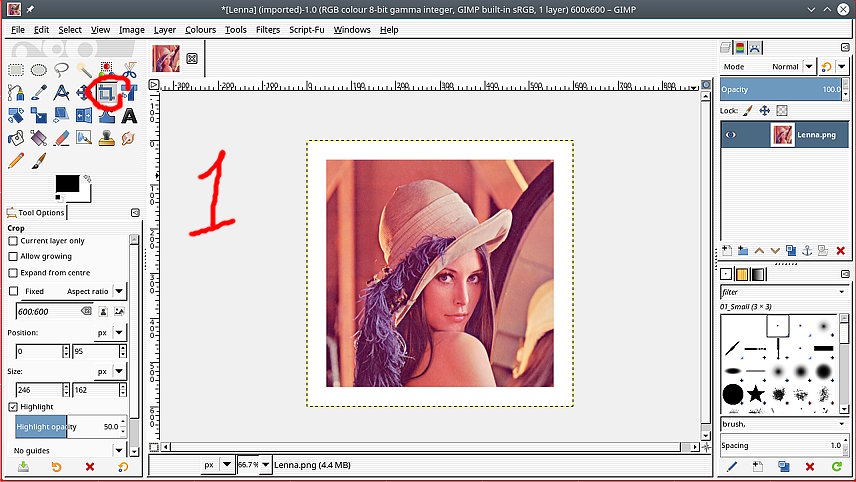Untick the Highlight checkbox
Viewport: 856px width, 482px height.
pos(13,407)
